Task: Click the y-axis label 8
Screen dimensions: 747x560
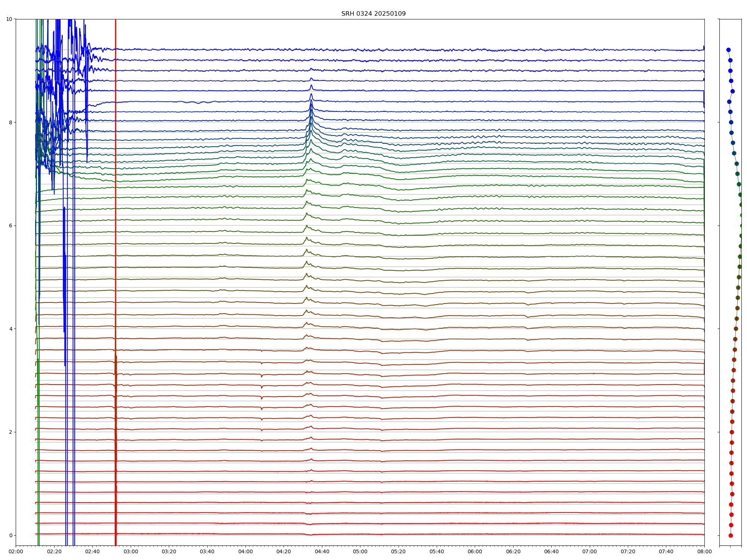Action: (10, 122)
